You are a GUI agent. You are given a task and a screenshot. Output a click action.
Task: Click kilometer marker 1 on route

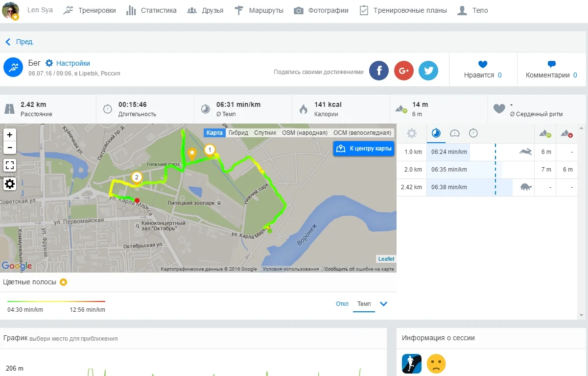point(210,150)
